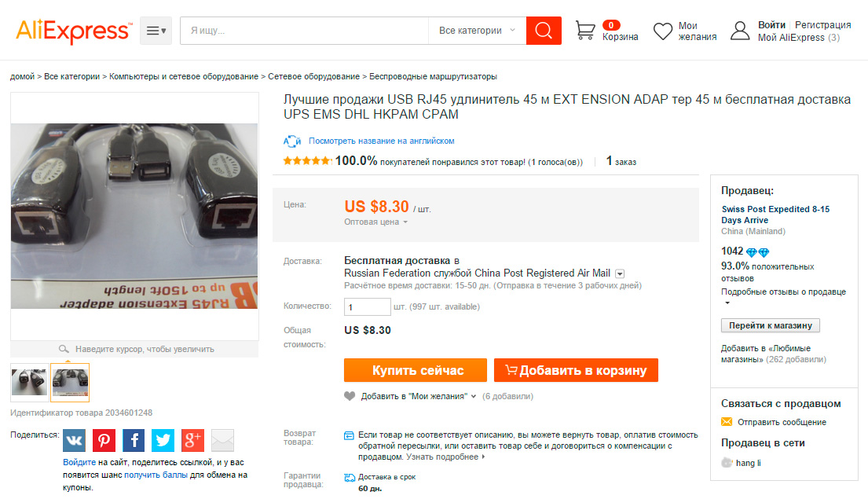Share via VK icon
868x499 pixels.
pyautogui.click(x=74, y=440)
